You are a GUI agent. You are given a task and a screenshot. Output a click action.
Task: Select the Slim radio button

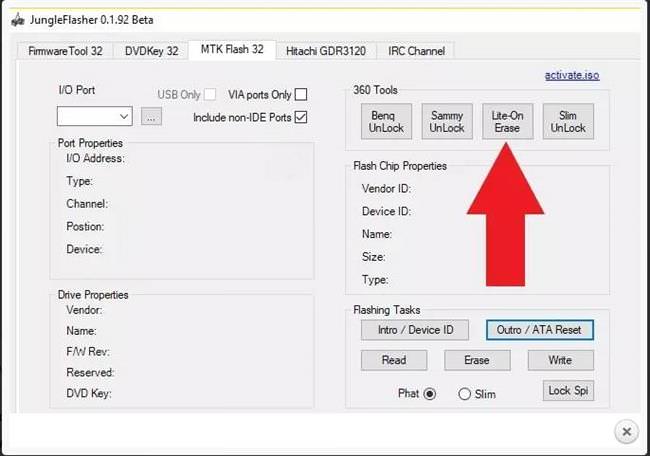coord(464,394)
